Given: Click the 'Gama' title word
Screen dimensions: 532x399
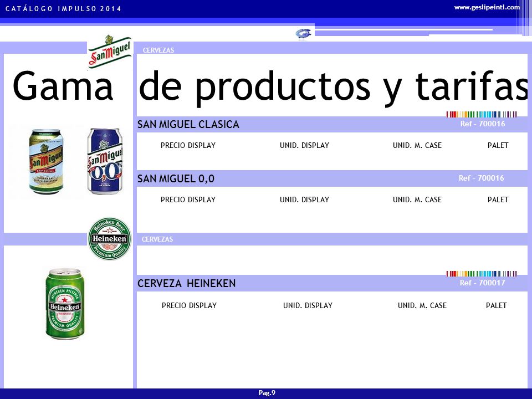Looking at the screenshot, I should [63, 86].
